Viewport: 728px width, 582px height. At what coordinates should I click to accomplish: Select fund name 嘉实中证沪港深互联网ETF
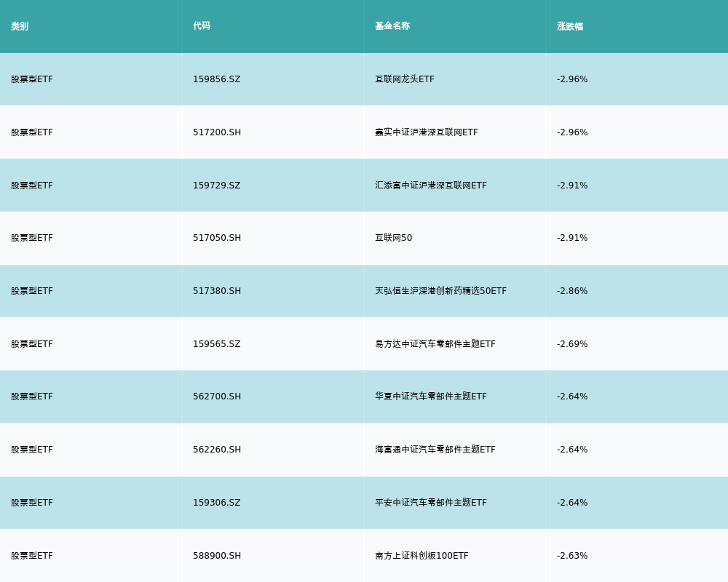coord(426,132)
